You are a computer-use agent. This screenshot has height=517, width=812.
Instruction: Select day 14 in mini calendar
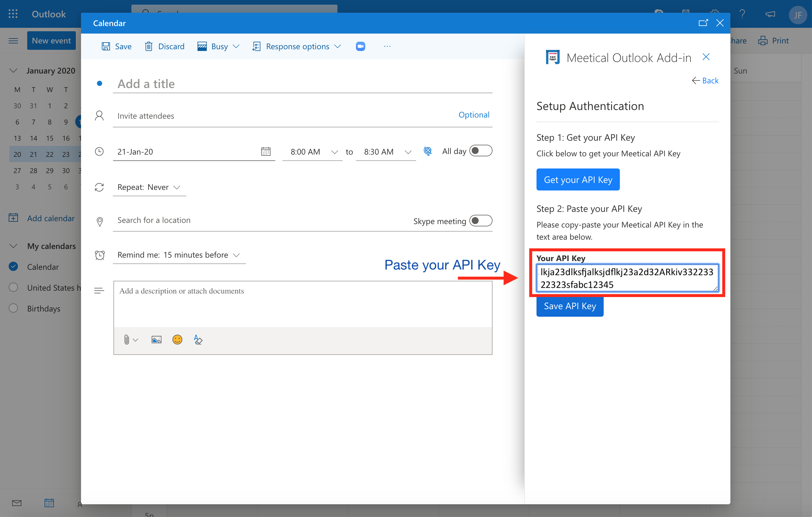(x=33, y=138)
